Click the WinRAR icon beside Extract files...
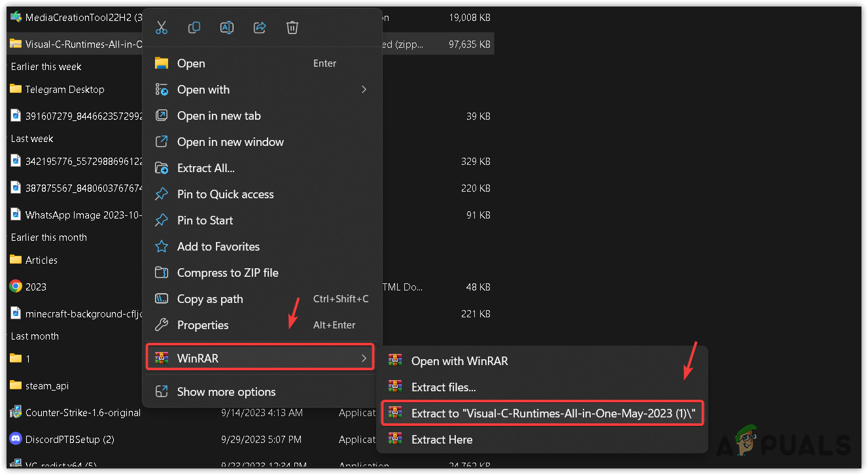This screenshot has height=475, width=868. click(394, 387)
